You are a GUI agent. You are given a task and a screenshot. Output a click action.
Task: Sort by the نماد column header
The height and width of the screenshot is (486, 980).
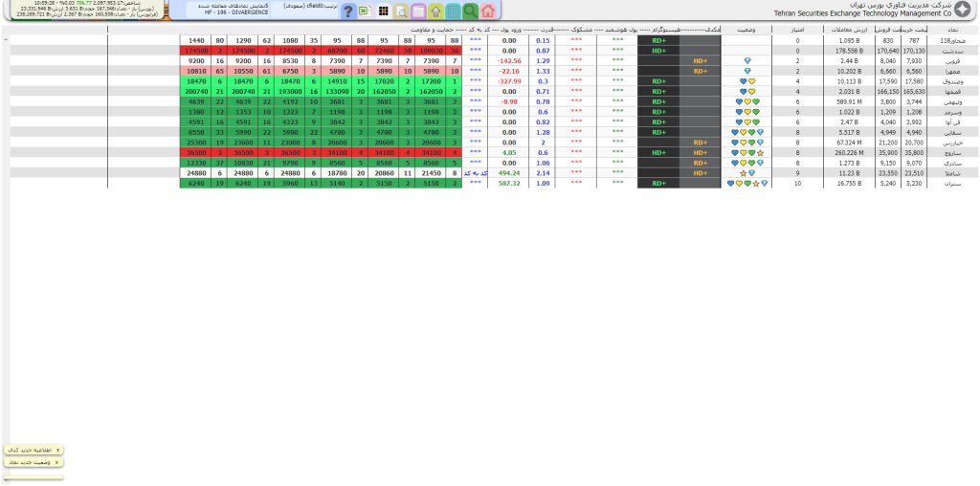point(952,30)
